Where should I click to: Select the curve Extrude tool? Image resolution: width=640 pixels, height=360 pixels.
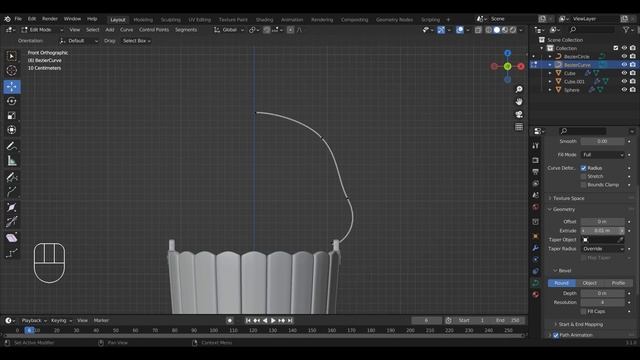point(11,191)
